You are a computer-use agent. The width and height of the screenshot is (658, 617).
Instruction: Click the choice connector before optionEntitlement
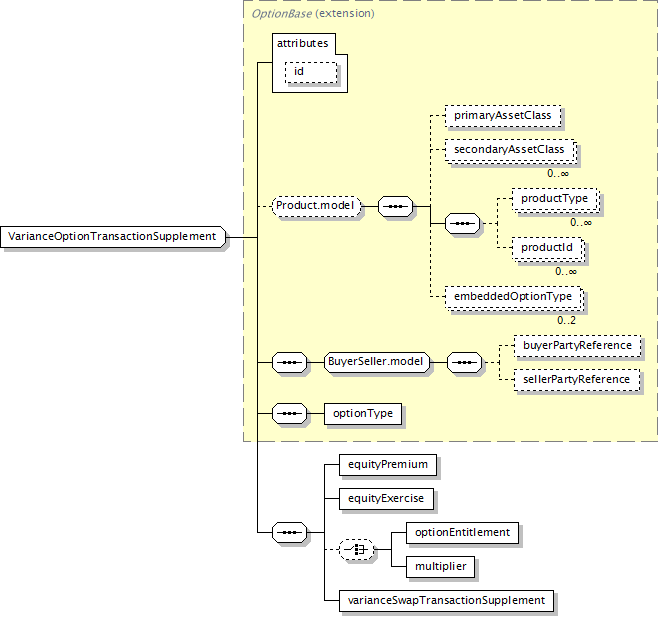click(x=357, y=550)
